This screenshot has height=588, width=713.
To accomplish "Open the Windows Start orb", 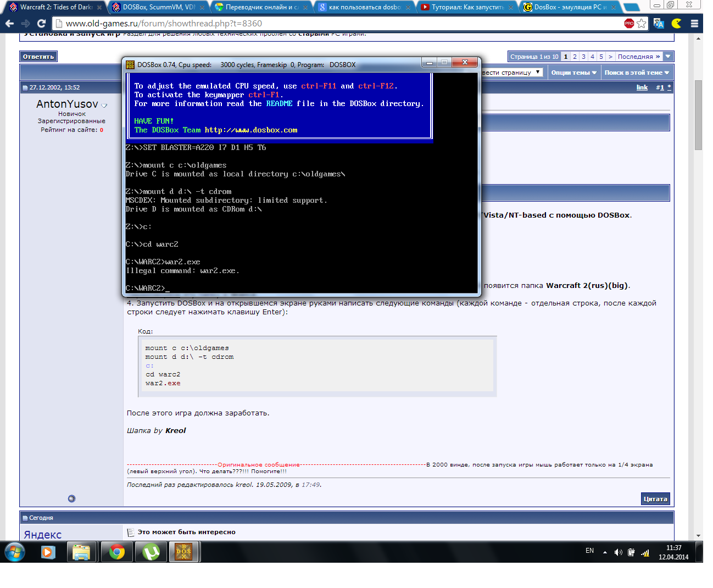I will click(x=15, y=552).
